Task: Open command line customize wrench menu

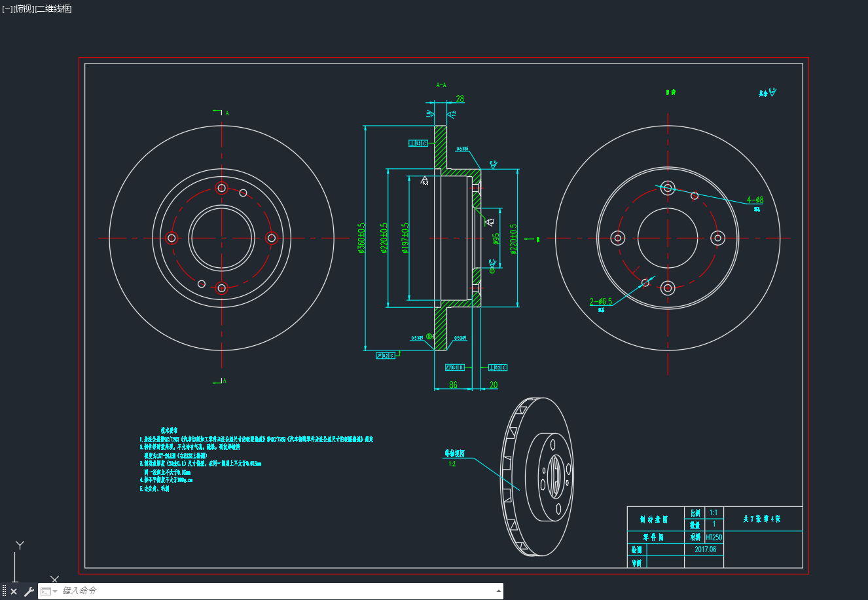Action: click(x=29, y=591)
